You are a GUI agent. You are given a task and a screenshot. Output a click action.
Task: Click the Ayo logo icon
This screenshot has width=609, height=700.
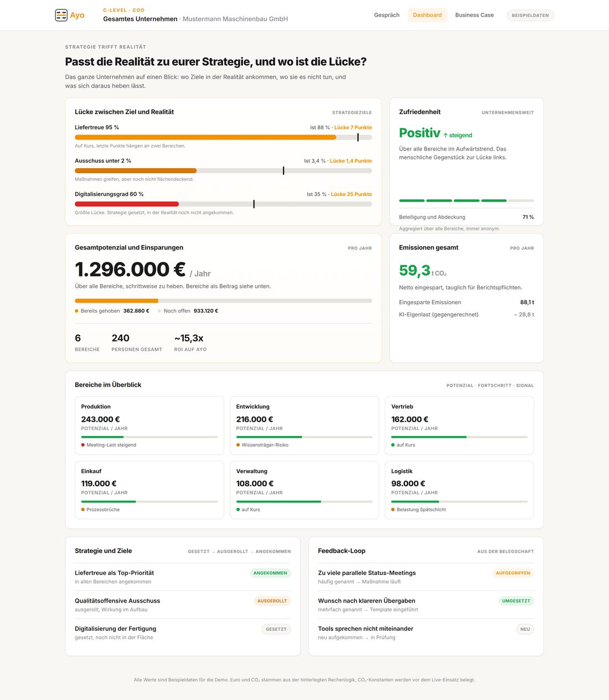[x=61, y=15]
